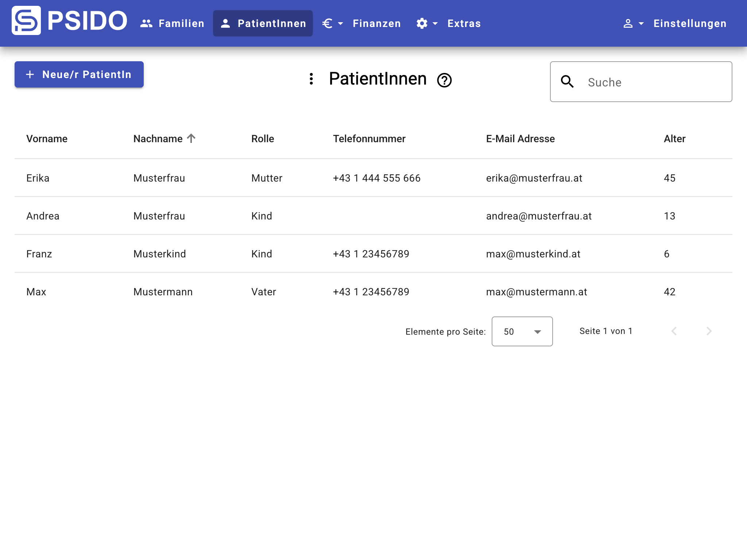747x560 pixels.
Task: Click the Neue/r PatientIn button
Action: pos(79,74)
